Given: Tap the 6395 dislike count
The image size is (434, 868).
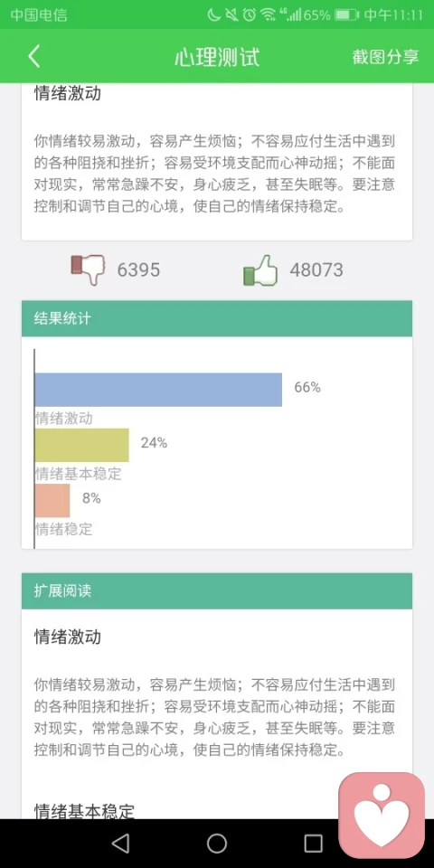Looking at the screenshot, I should 138,270.
